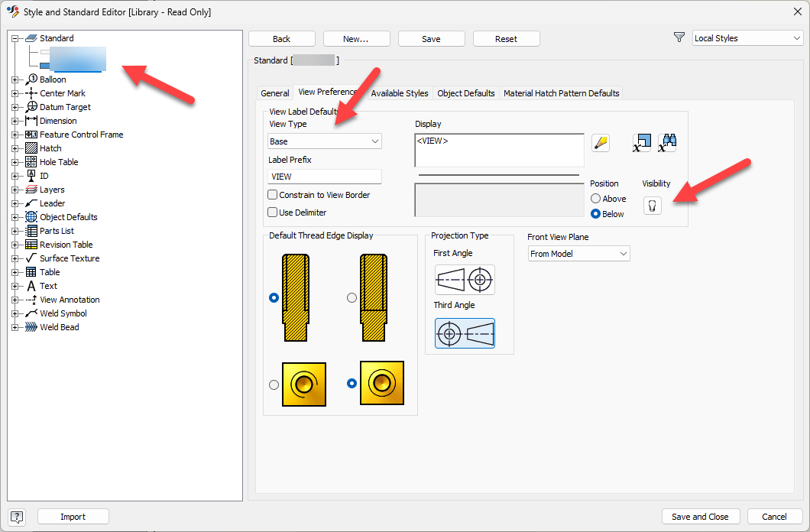Open the Front View Plane dropdown
Viewport: 810px width, 532px height.
click(x=578, y=252)
